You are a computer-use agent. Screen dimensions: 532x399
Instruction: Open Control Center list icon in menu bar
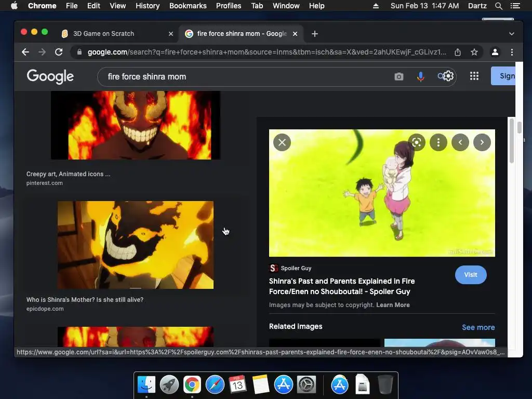(515, 6)
